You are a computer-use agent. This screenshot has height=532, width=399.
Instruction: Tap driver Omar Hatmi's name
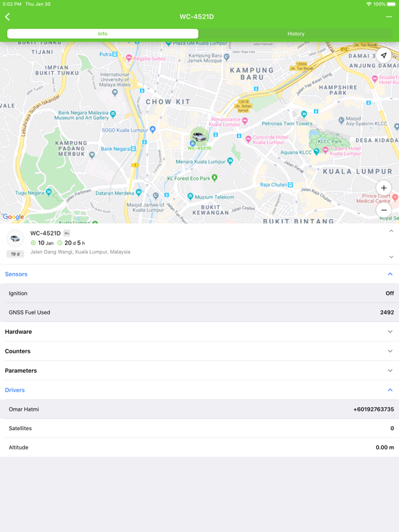[24, 409]
